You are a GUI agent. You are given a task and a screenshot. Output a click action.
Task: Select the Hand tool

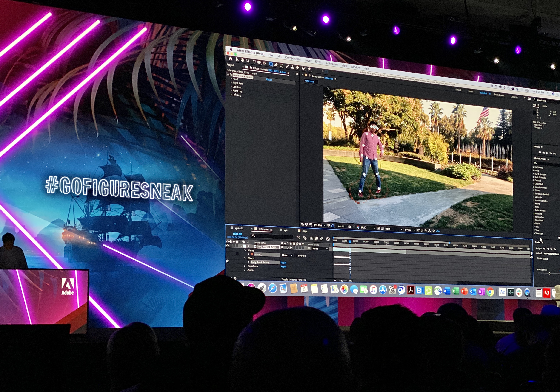click(242, 60)
